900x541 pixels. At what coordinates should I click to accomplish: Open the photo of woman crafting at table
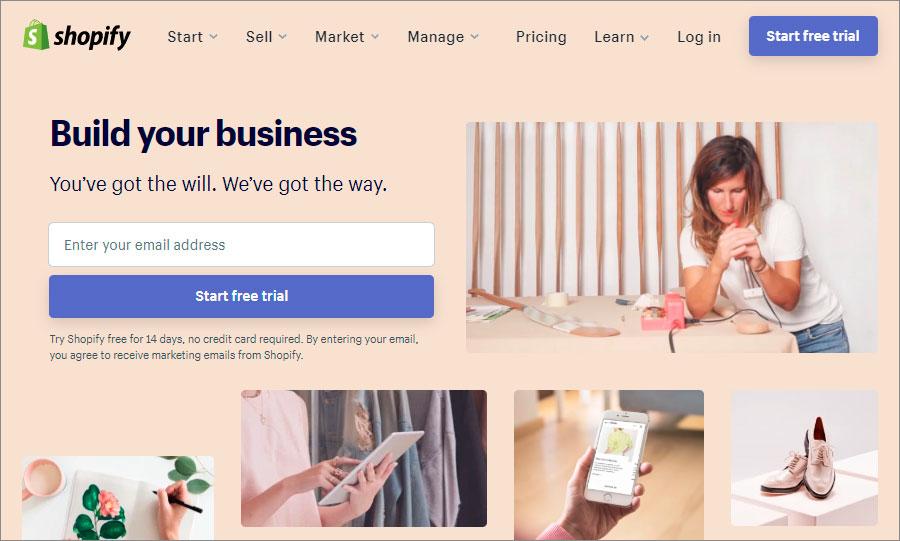click(671, 237)
